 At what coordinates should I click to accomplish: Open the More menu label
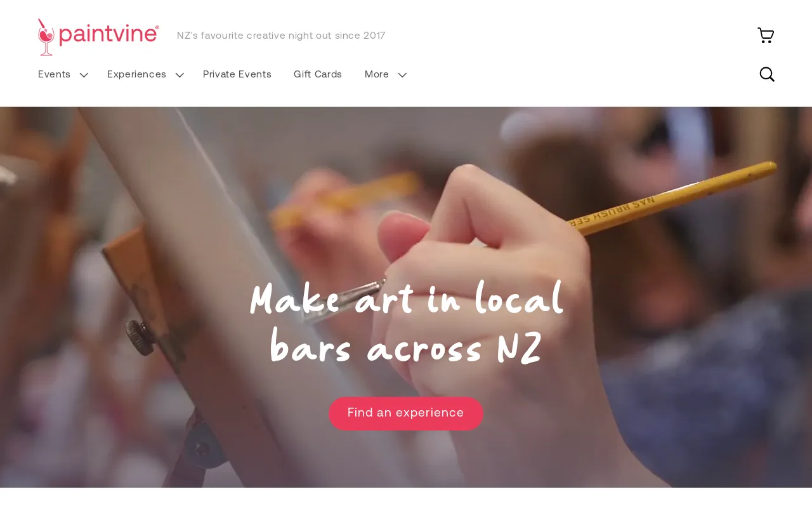point(377,74)
